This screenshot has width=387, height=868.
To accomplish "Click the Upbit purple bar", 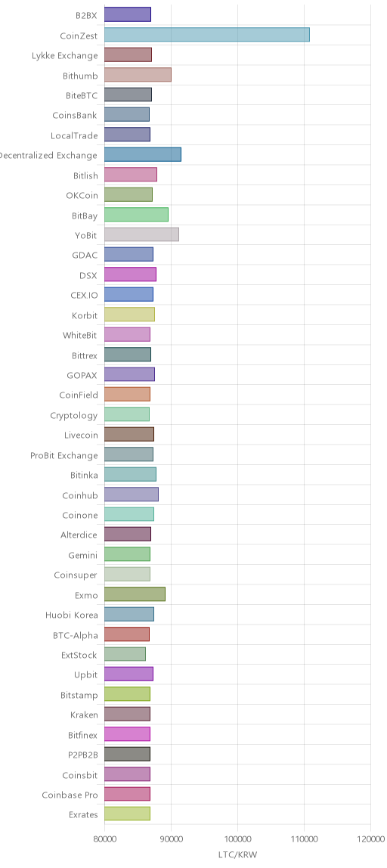I will [x=129, y=674].
